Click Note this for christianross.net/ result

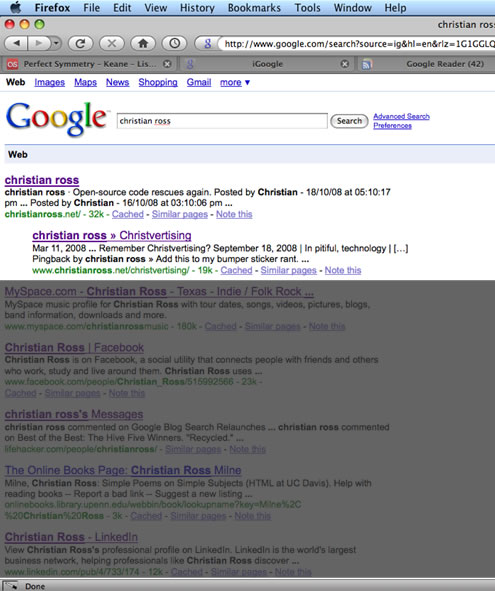point(234,214)
